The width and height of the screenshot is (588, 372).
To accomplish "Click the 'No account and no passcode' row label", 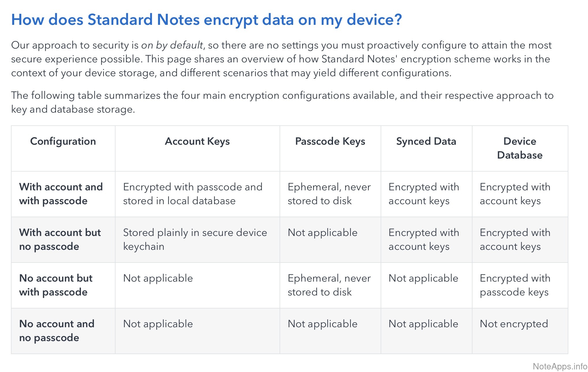I will [x=57, y=331].
